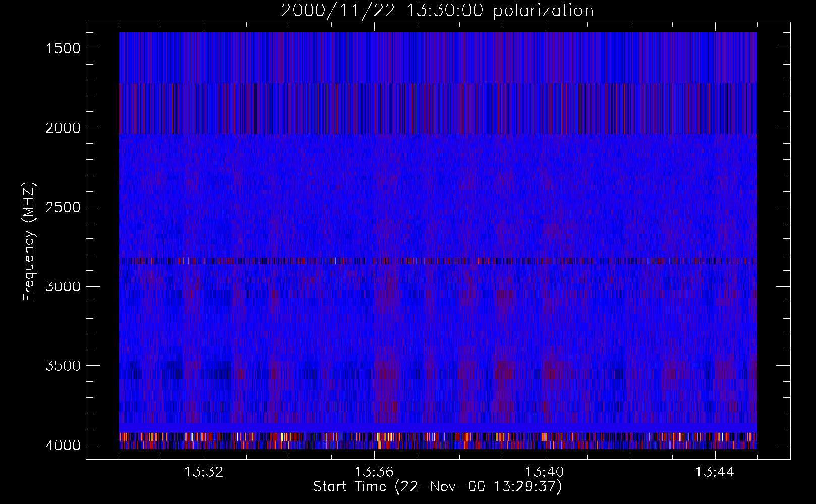The height and width of the screenshot is (504, 816).
Task: Select the 3000 frequency tick label
Action: click(63, 287)
